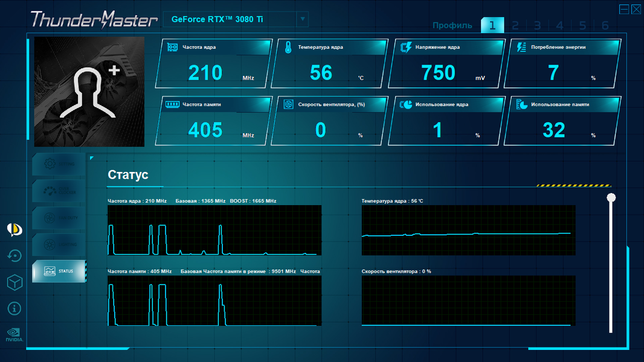Click the fan speed icon in the tile
The image size is (644, 362).
[x=288, y=104]
